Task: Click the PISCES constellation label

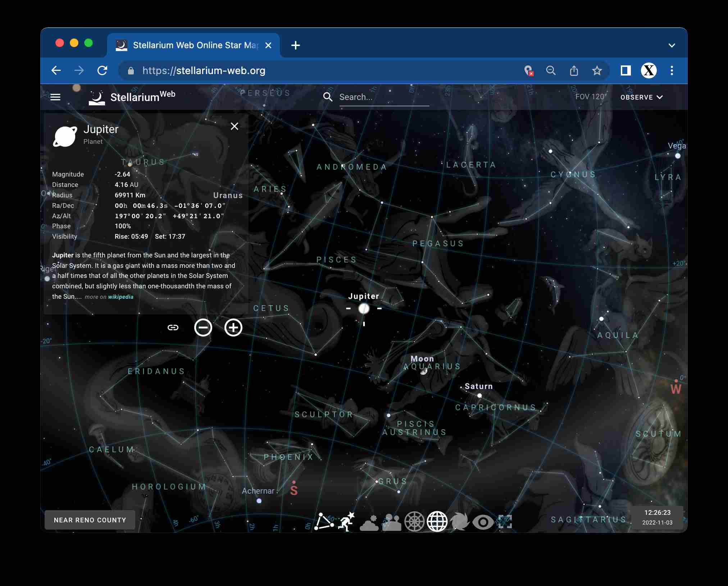Action: coord(337,260)
